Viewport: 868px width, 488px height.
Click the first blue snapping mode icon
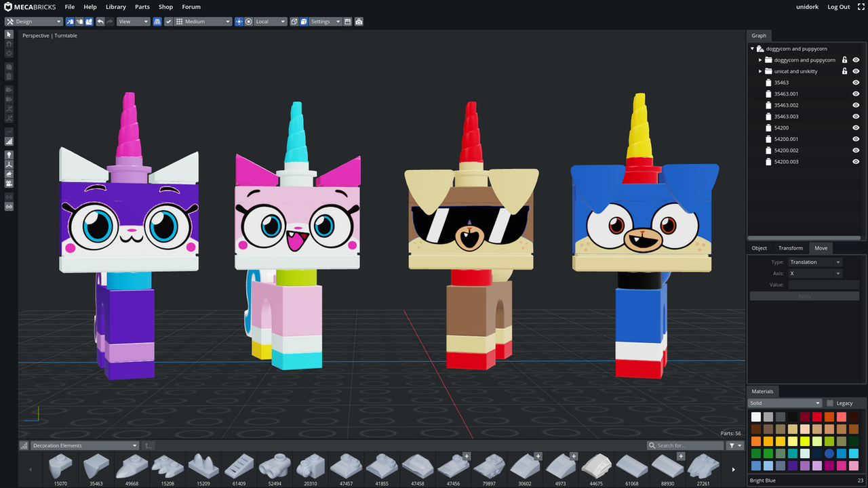click(x=69, y=22)
